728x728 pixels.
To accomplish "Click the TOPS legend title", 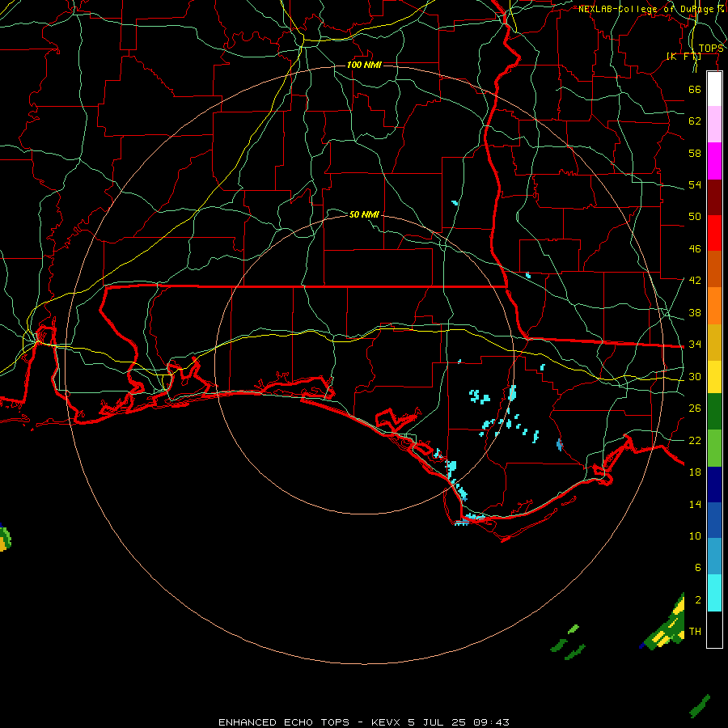I will (x=711, y=49).
